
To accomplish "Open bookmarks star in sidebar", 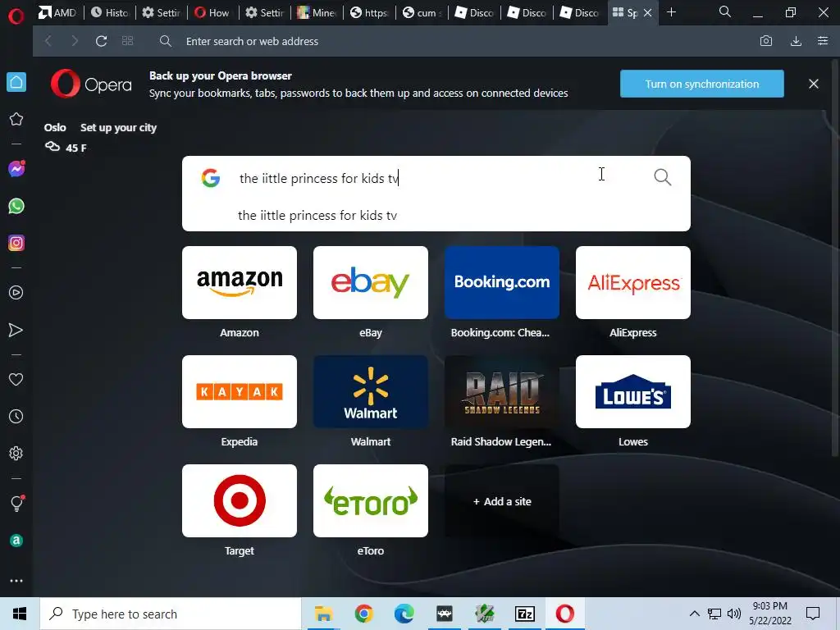I will [x=16, y=119].
